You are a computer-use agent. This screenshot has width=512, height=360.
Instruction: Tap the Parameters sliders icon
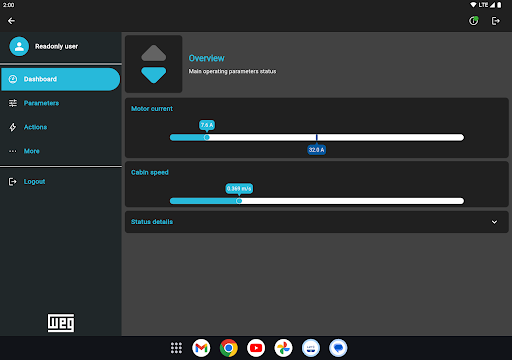tap(13, 103)
